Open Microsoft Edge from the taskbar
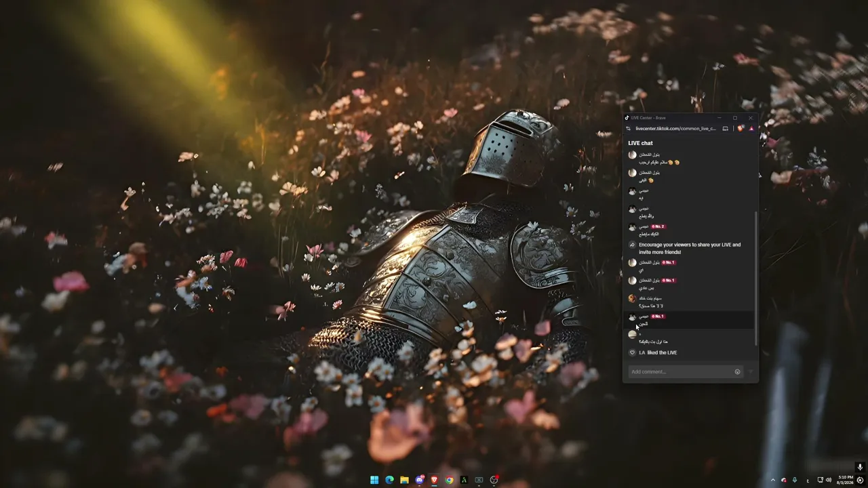Screen dimensions: 868x488 (x=389, y=480)
